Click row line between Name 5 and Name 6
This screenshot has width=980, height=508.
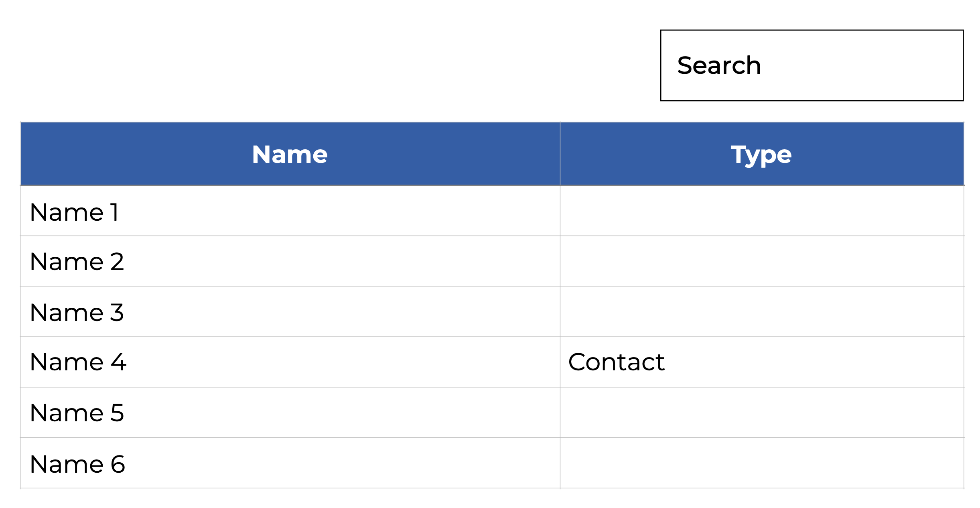click(290, 438)
